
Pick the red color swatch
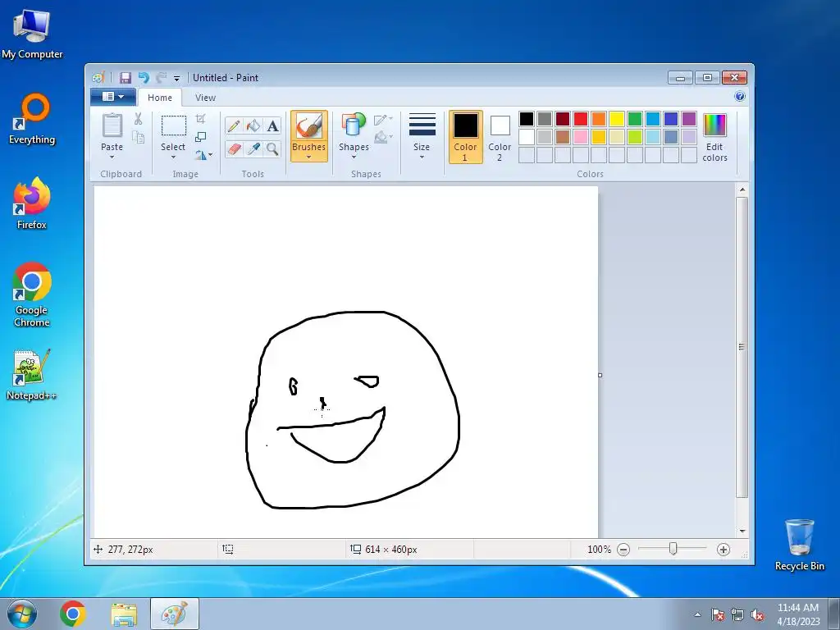point(581,119)
